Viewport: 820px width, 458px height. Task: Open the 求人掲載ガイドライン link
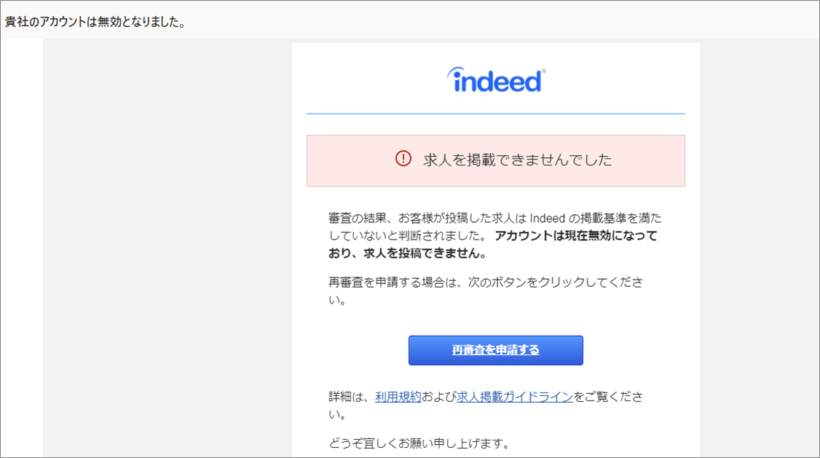(514, 397)
